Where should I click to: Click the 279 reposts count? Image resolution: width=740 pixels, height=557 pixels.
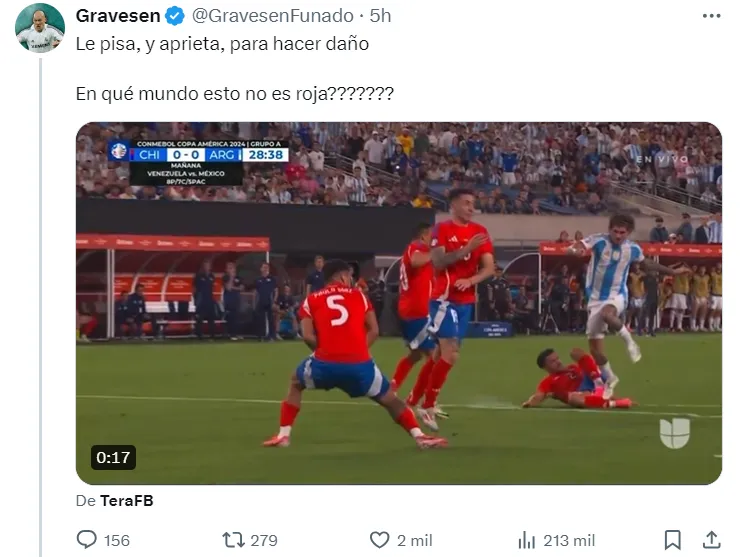click(264, 540)
